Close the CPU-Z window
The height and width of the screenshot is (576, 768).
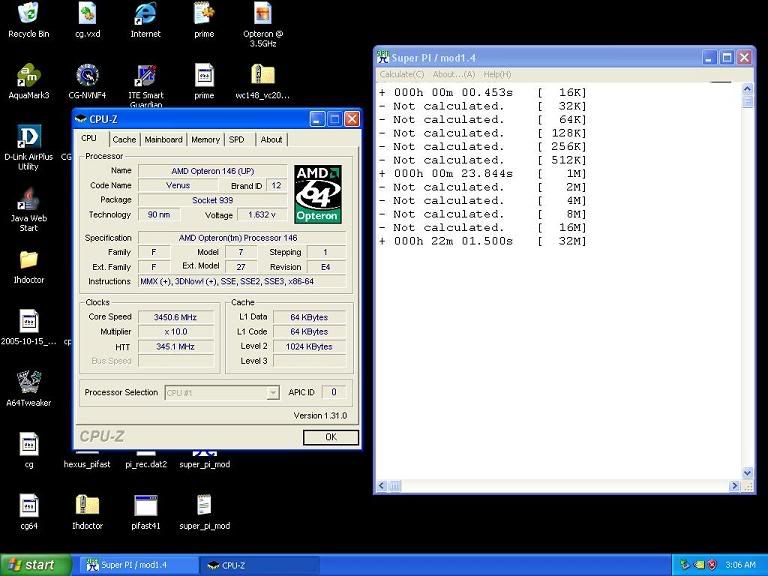pos(352,119)
